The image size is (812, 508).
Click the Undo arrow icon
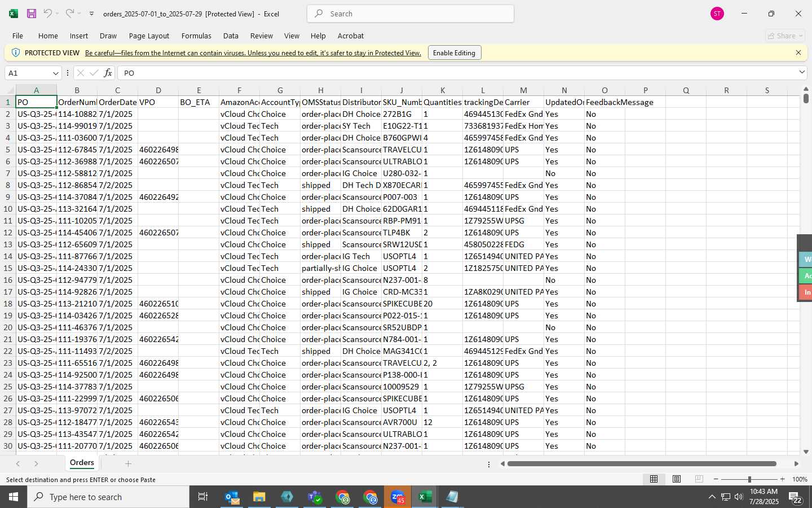coord(48,14)
